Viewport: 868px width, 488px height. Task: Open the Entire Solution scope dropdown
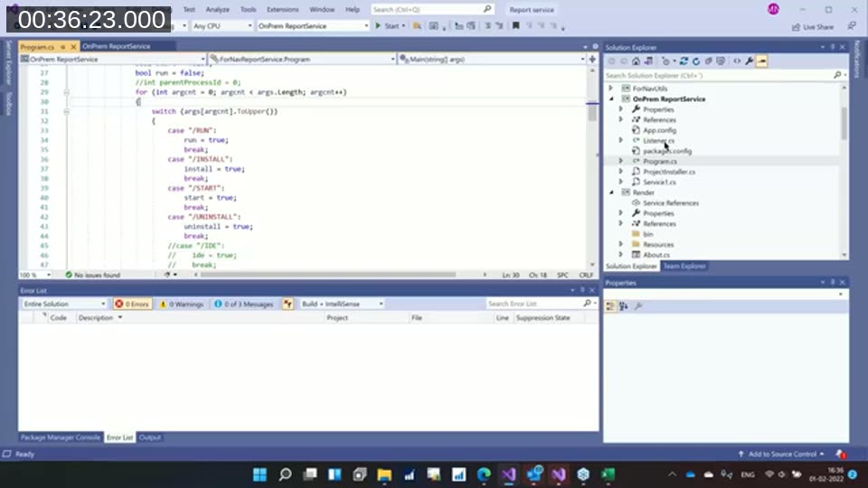[63, 305]
